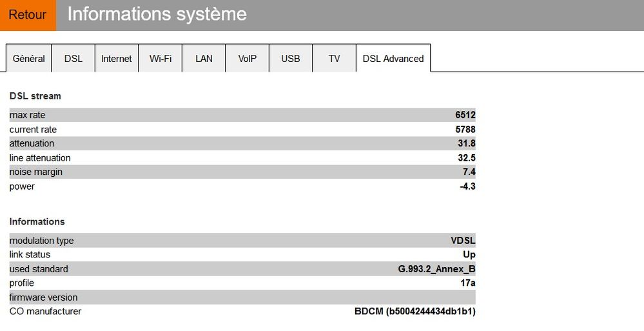Switch to the Général tab
Image resolution: width=644 pixels, height=331 pixels.
pyautogui.click(x=29, y=59)
